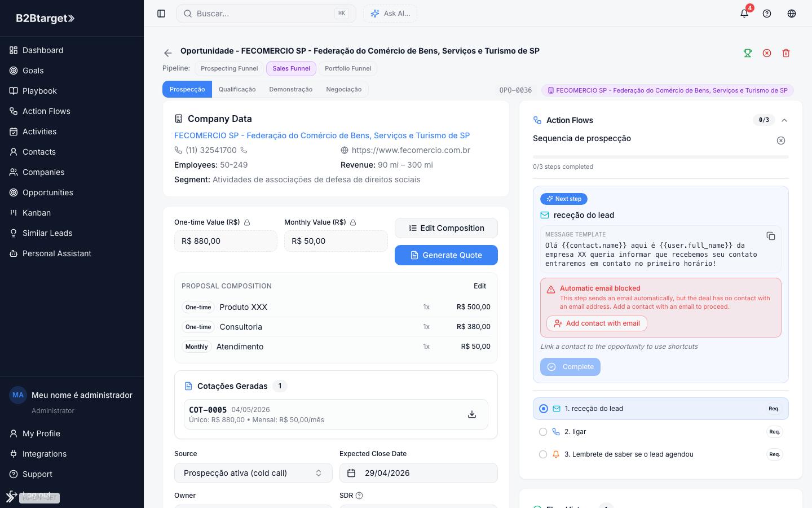812x508 pixels.
Task: Select the Demonstração stage
Action: (291, 89)
